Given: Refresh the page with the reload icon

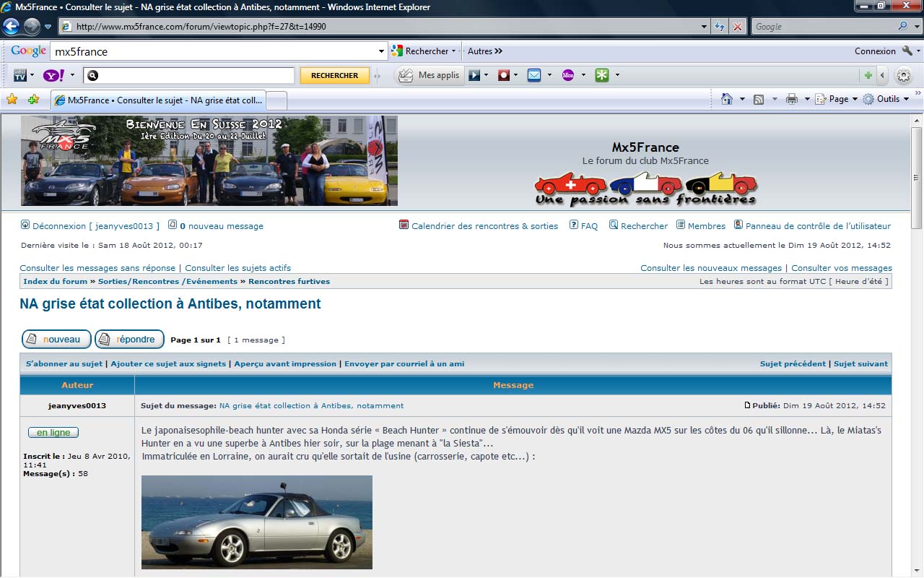Looking at the screenshot, I should [x=720, y=27].
